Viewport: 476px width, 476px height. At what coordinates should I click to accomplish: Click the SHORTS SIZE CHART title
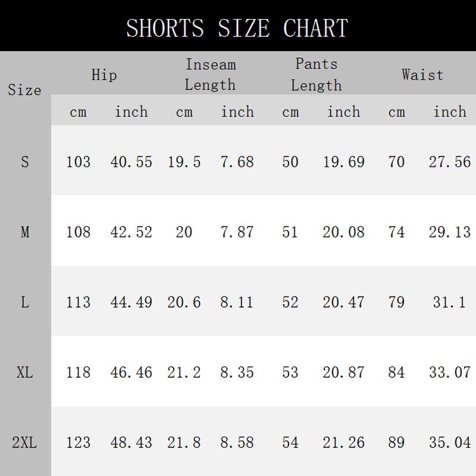click(237, 28)
